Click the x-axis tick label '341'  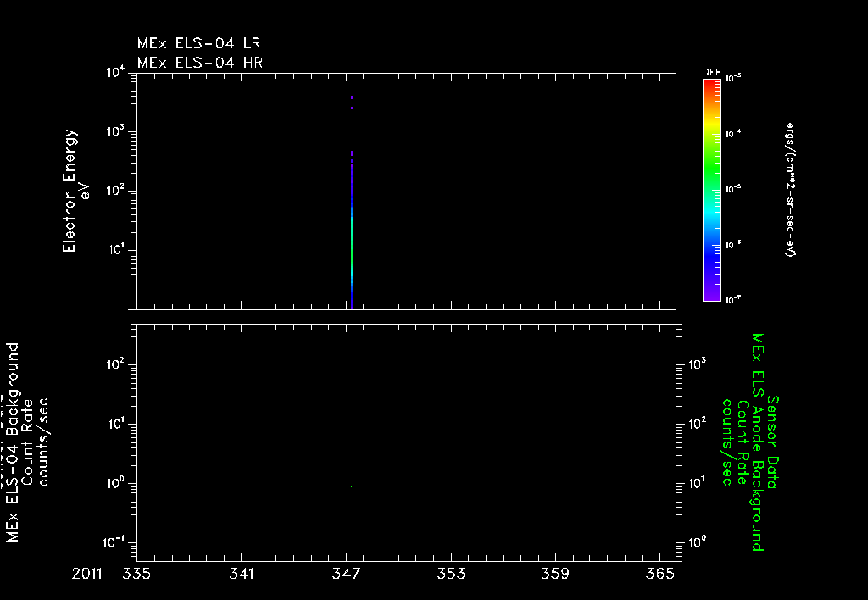242,574
